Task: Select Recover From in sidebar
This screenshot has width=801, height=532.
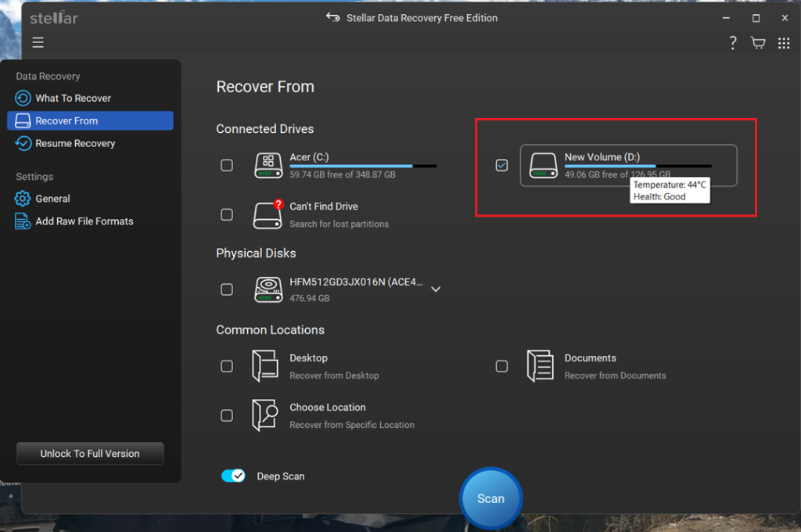Action: (x=90, y=120)
